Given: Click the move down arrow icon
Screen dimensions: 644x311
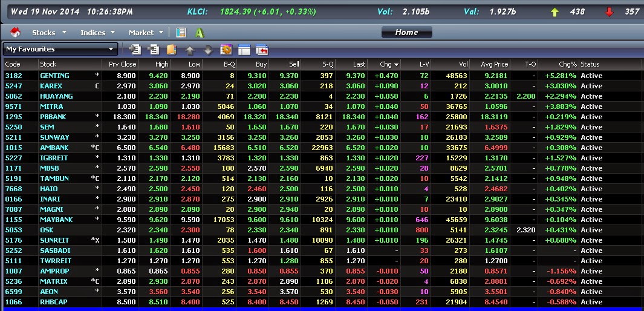Looking at the screenshot, I should tap(208, 50).
